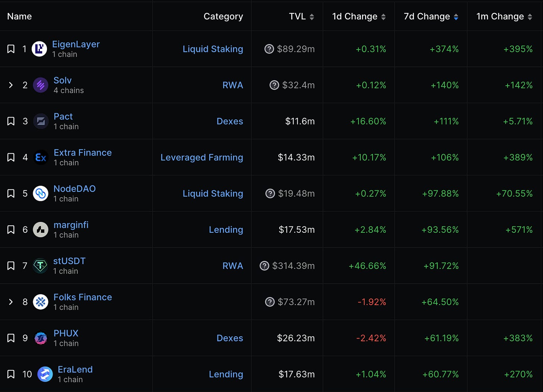Click the +46.66% 1d change value
543x392 pixels.
[x=367, y=266]
